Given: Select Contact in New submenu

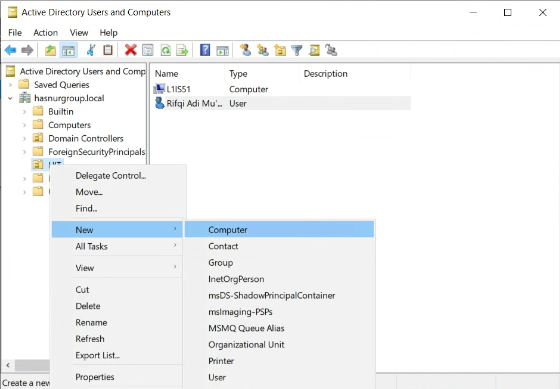Looking at the screenshot, I should 279,246.
